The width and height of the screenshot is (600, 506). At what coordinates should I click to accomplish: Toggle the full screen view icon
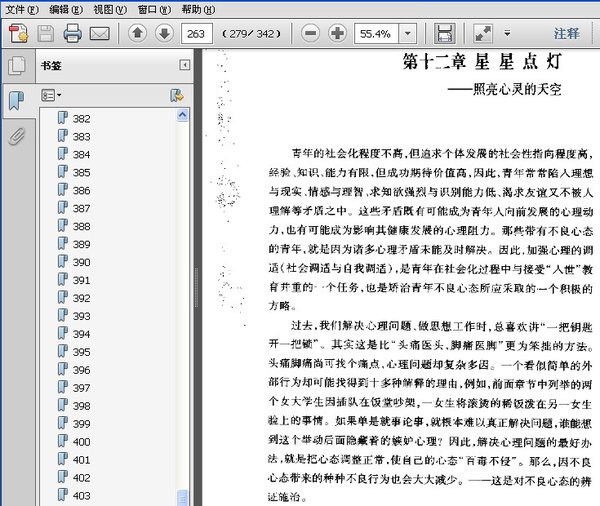(x=483, y=33)
